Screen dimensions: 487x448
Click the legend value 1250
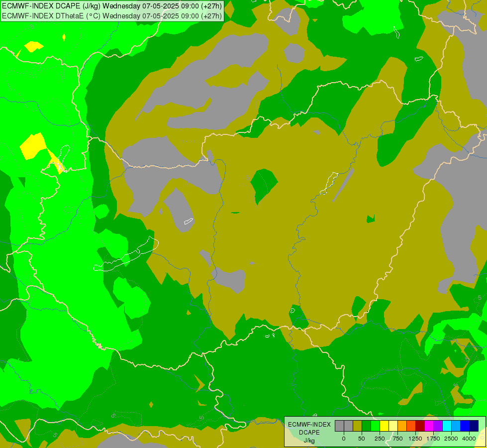tap(415, 439)
